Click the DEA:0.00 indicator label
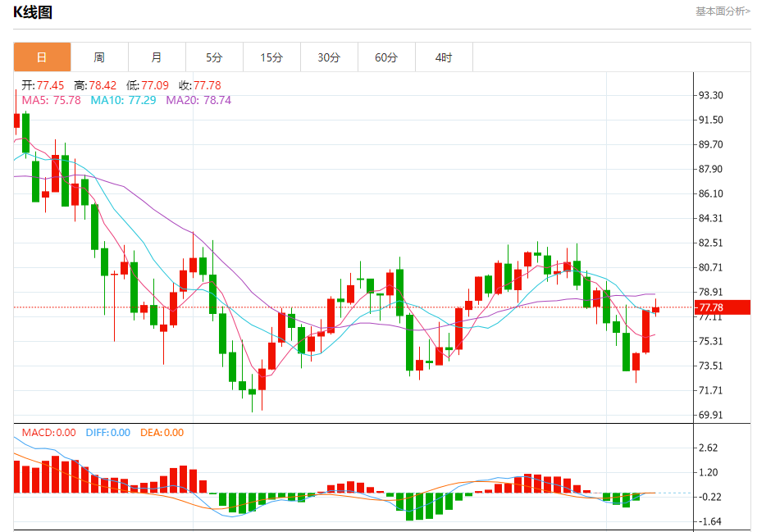This screenshot has width=757, height=532. 162,433
